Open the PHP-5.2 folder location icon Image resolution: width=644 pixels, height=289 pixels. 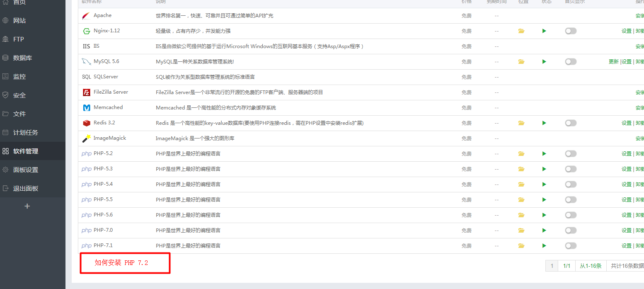[x=521, y=154]
